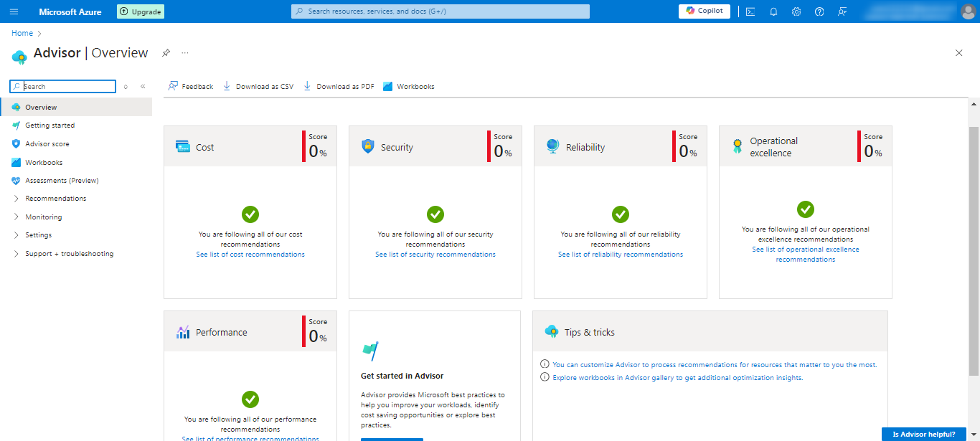Click the Performance chart icon
Image resolution: width=980 pixels, height=441 pixels.
click(x=183, y=332)
